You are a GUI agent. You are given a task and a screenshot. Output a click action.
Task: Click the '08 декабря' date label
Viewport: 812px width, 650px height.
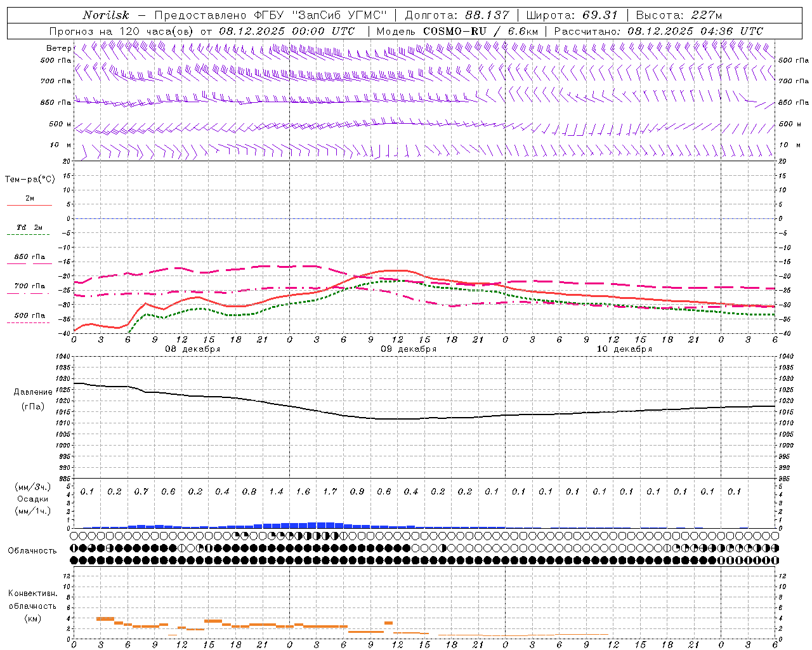click(193, 349)
